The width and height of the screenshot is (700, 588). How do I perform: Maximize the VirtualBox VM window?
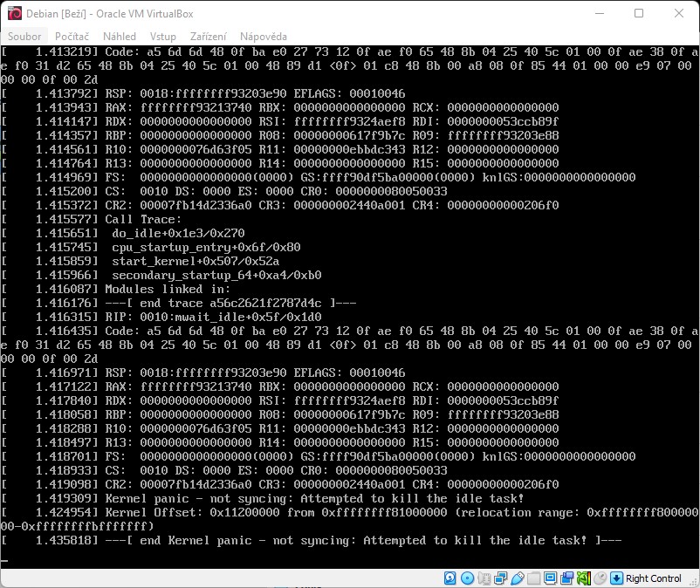pyautogui.click(x=639, y=13)
